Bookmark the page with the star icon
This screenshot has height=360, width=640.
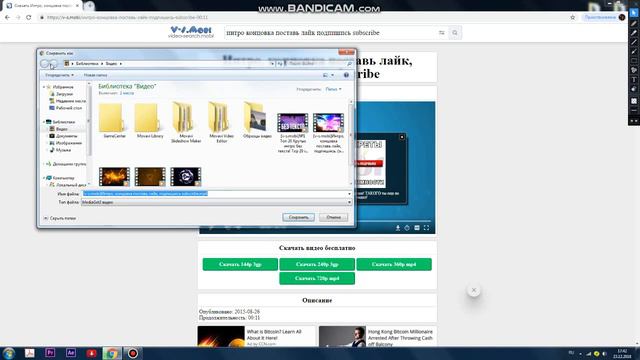pyautogui.click(x=572, y=17)
